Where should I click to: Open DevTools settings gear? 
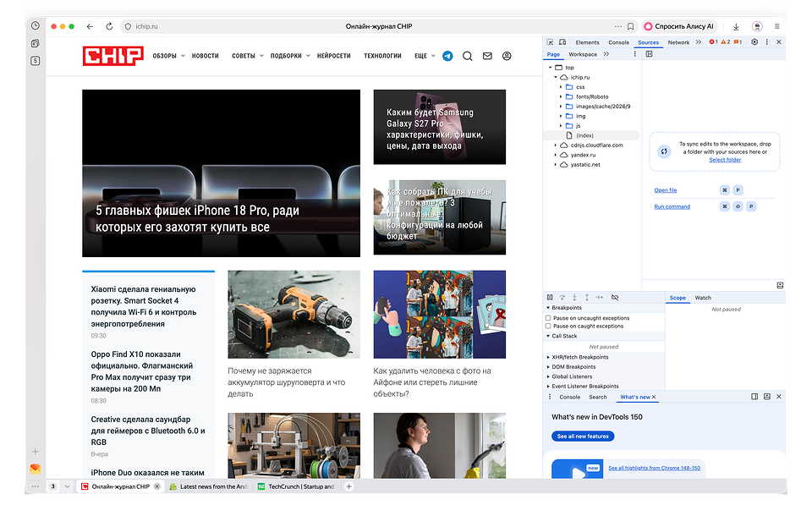(754, 42)
